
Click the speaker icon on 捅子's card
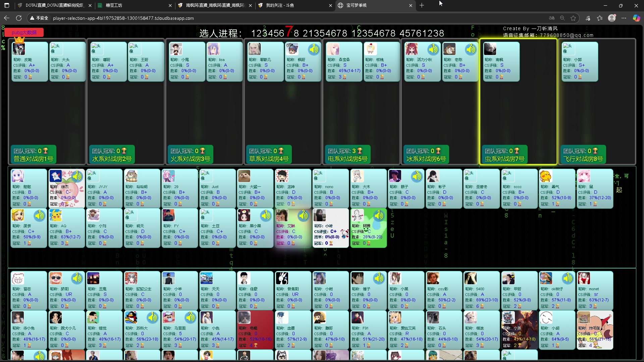click(379, 278)
